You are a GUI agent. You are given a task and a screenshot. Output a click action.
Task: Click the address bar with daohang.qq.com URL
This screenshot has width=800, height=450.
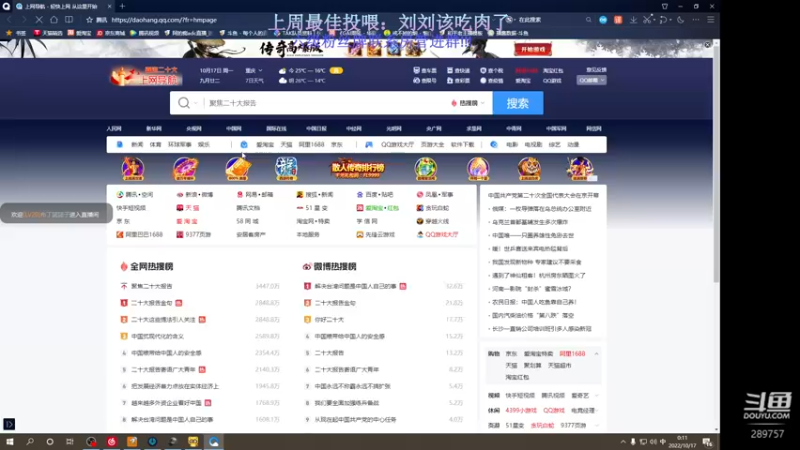click(164, 20)
